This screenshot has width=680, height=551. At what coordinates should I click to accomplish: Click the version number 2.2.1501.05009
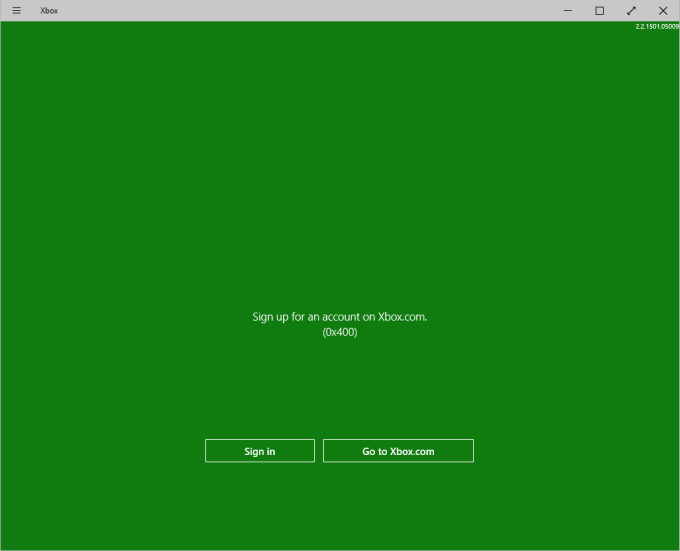[657, 26]
